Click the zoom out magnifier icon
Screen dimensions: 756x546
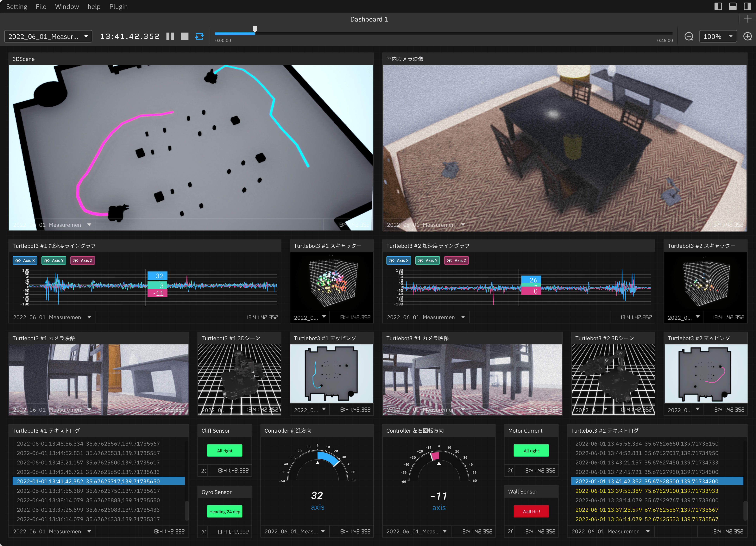pyautogui.click(x=689, y=36)
